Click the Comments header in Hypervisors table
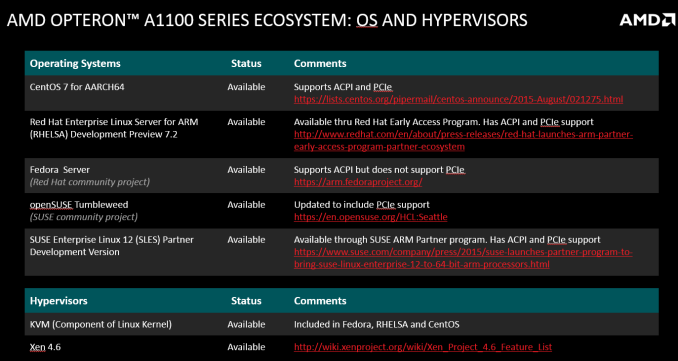This screenshot has height=361, width=678. pos(320,300)
